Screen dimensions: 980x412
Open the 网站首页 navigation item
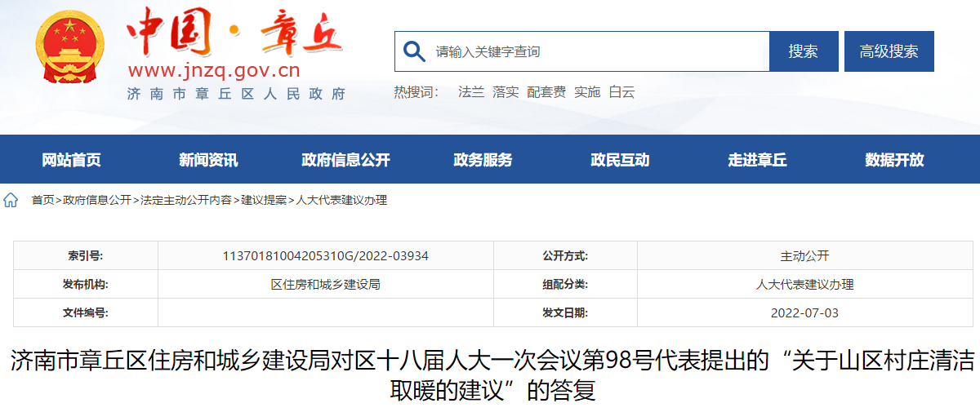click(x=71, y=160)
